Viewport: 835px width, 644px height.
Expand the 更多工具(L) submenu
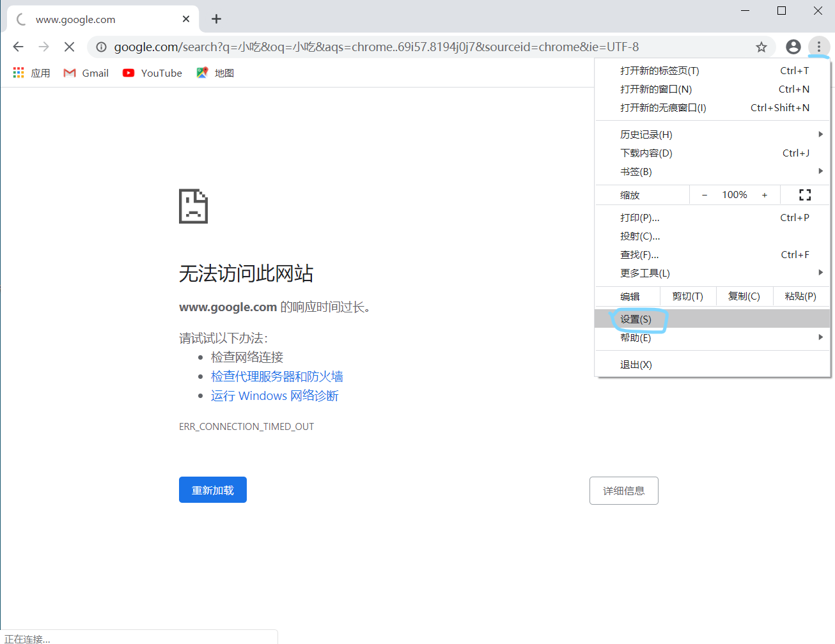712,273
